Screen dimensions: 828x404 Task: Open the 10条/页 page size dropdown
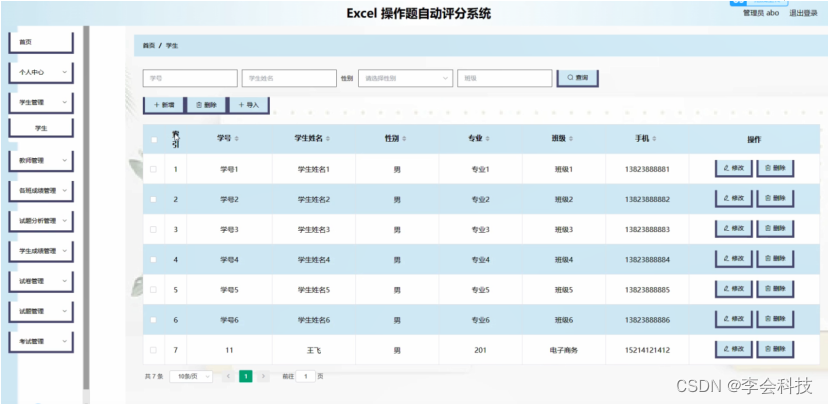click(191, 377)
